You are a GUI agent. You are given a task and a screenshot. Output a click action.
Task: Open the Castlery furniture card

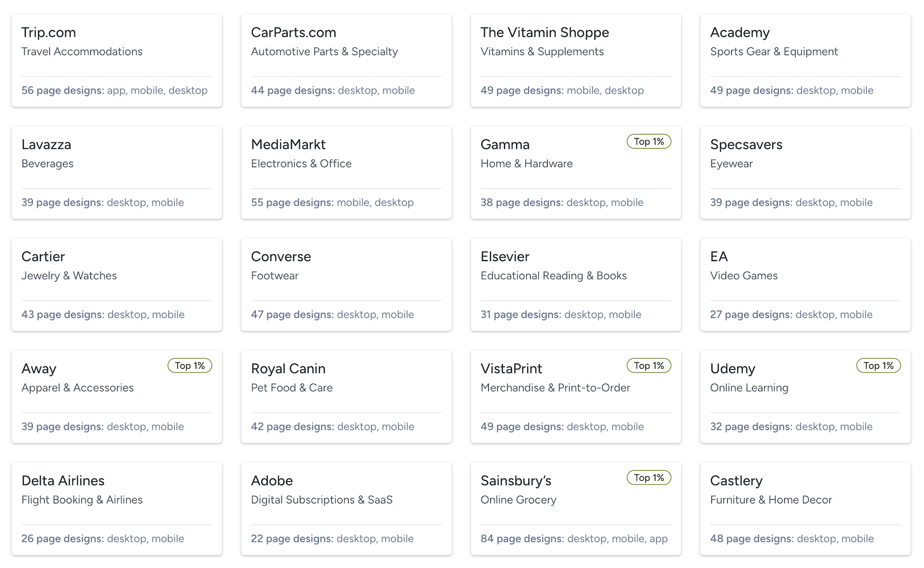pos(805,508)
